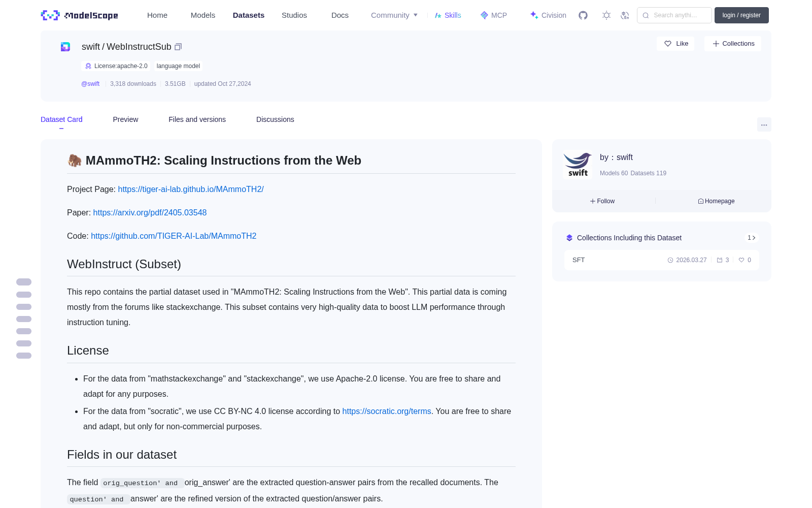This screenshot has width=812, height=508.
Task: Focus the Search anything input field
Action: click(x=674, y=15)
